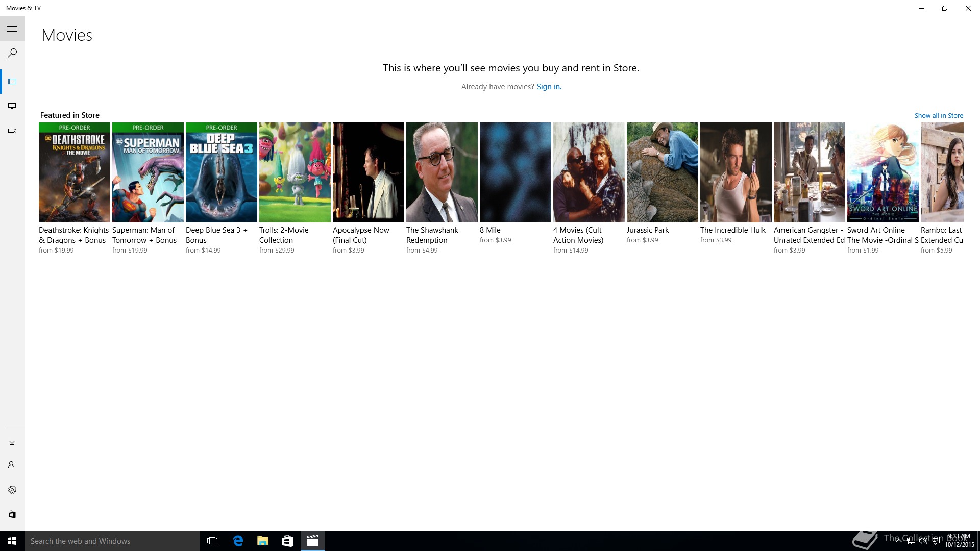The height and width of the screenshot is (551, 980).
Task: Open Deep Blue Sea 3 poster
Action: 222,172
